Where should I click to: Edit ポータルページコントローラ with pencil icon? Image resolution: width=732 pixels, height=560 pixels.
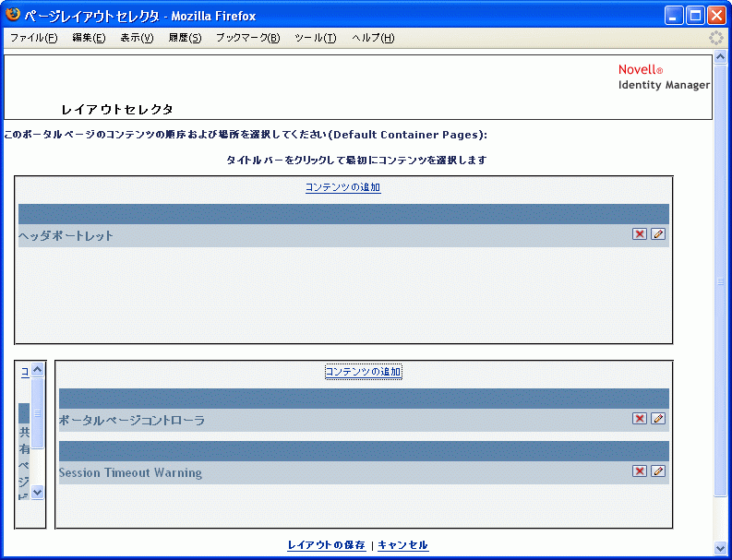click(658, 419)
